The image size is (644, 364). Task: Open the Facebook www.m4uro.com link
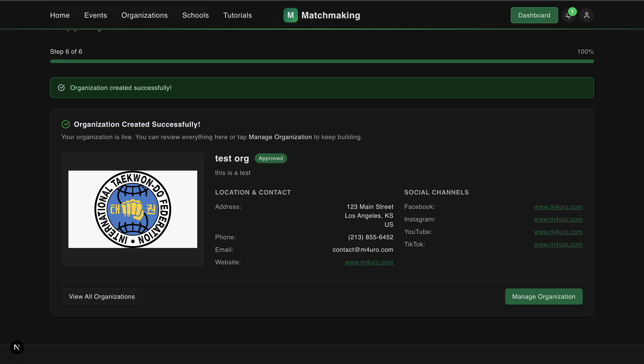coord(558,207)
